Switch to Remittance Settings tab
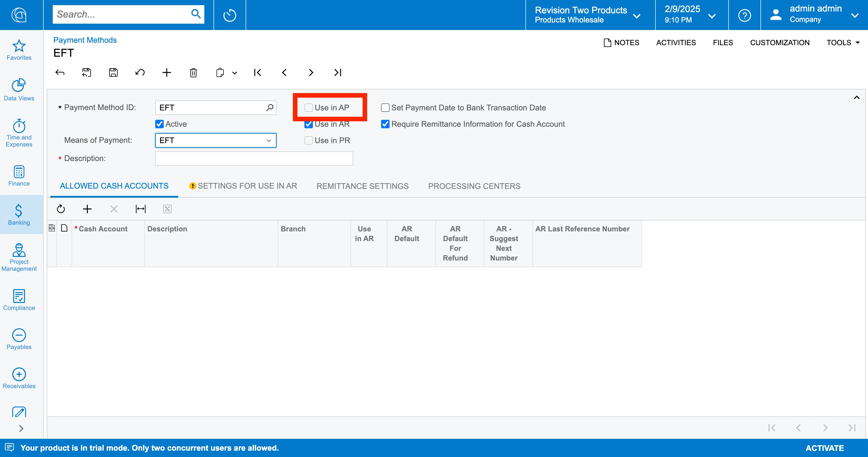868x457 pixels. point(362,186)
